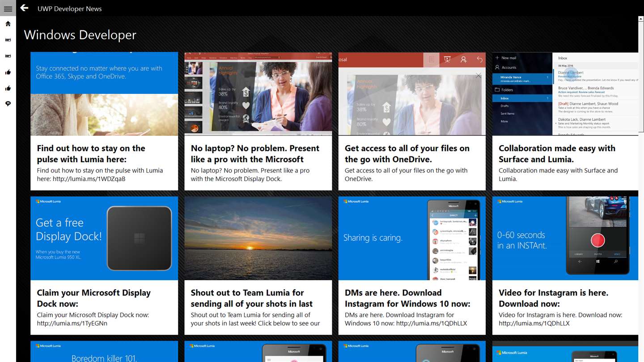Go back with the arrow icon
The height and width of the screenshot is (362, 644).
click(x=24, y=8)
